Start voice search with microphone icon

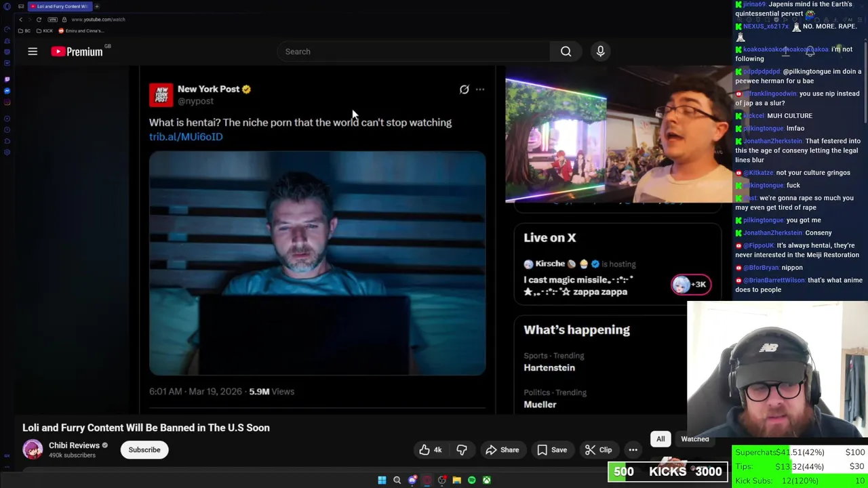600,52
